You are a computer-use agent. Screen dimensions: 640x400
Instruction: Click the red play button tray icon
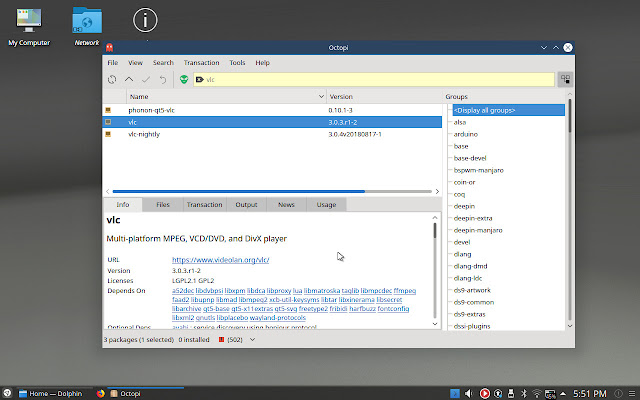484,393
